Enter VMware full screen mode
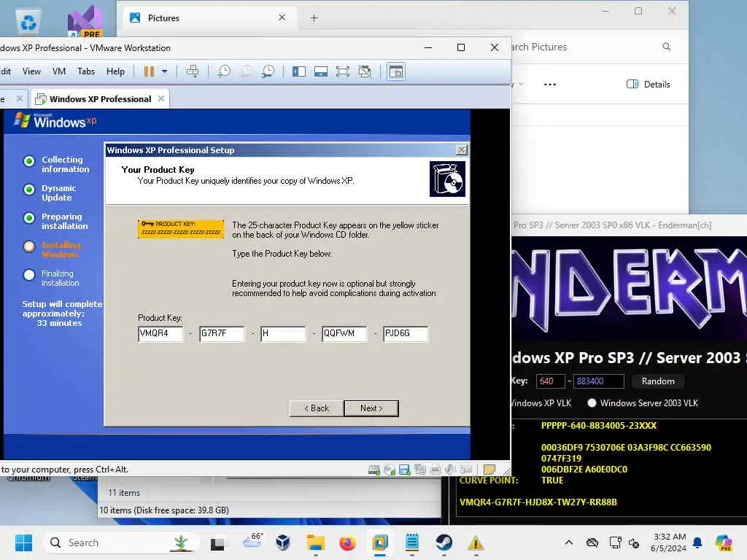The width and height of the screenshot is (747, 560). (343, 71)
